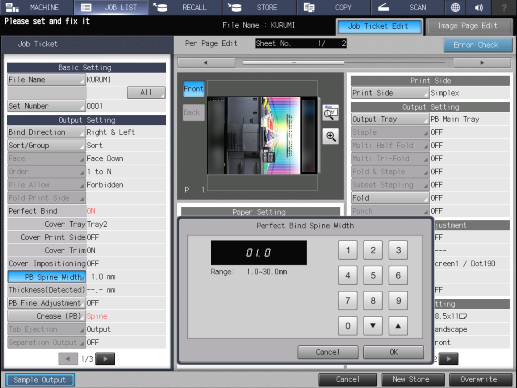This screenshot has height=388, width=517.
Task: Open the COPY tab
Action: coord(333,7)
